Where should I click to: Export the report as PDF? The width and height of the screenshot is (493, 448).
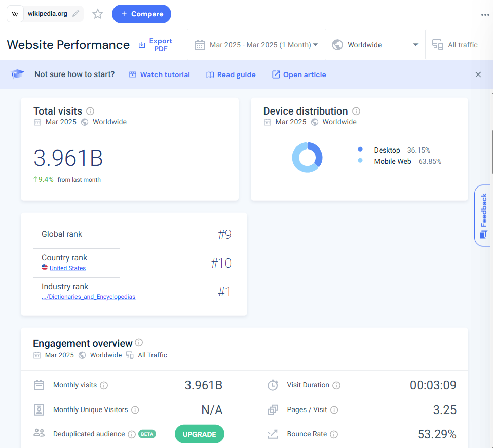pos(156,45)
